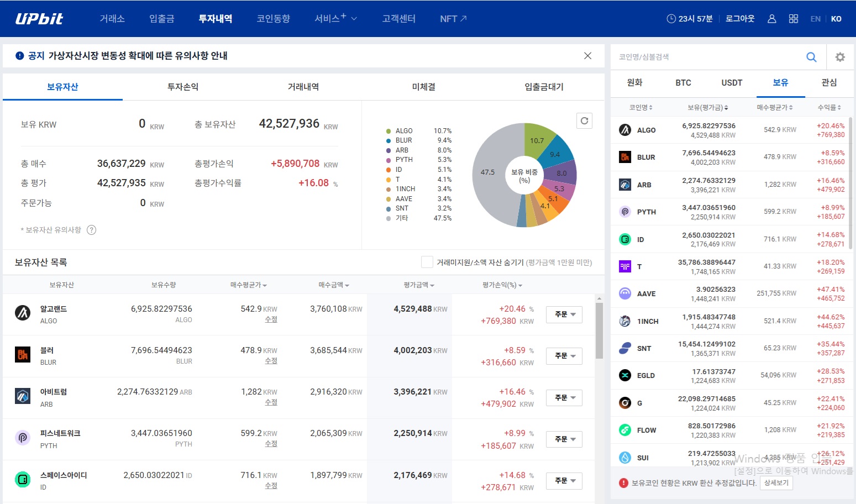Open 거래소 in top navigation
The image size is (856, 504).
112,19
